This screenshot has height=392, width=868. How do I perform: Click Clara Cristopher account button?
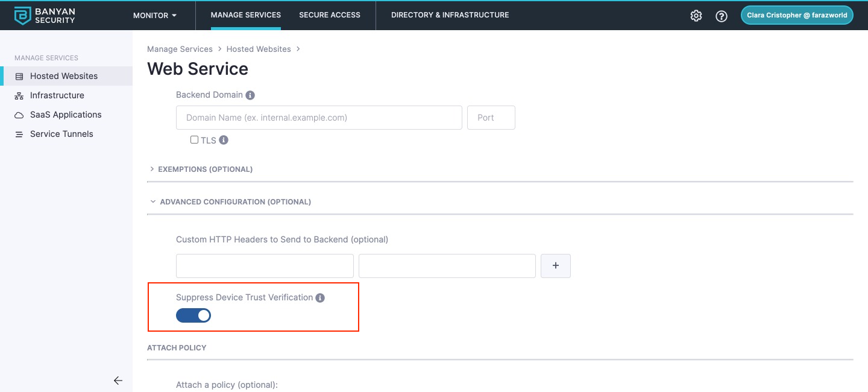796,16
